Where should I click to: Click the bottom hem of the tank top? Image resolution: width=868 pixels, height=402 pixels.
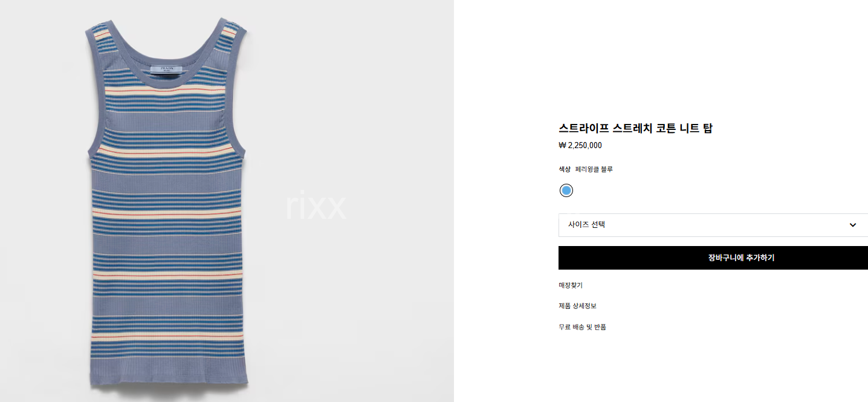click(x=169, y=381)
